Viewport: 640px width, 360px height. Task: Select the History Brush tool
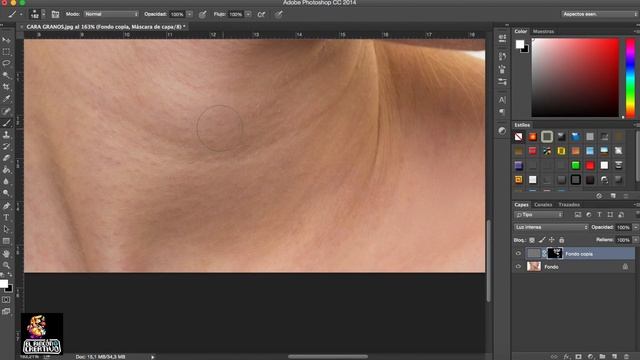click(x=6, y=146)
